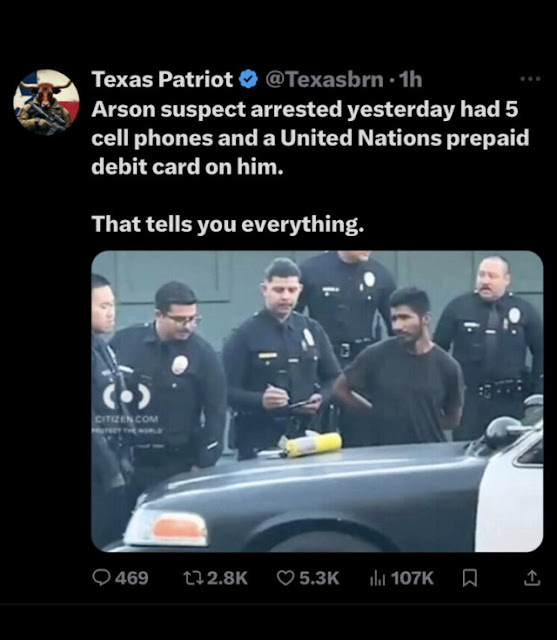Click the 107K views count

(412, 578)
